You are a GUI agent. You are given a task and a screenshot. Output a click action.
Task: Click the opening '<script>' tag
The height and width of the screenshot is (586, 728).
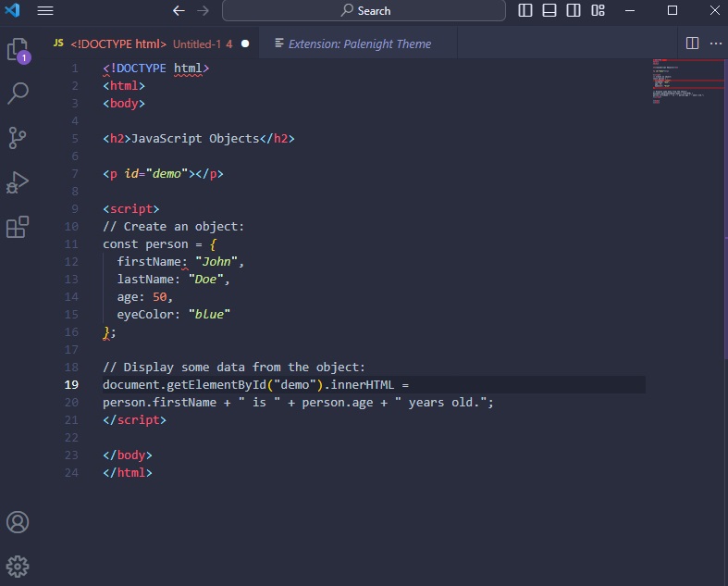pyautogui.click(x=131, y=208)
